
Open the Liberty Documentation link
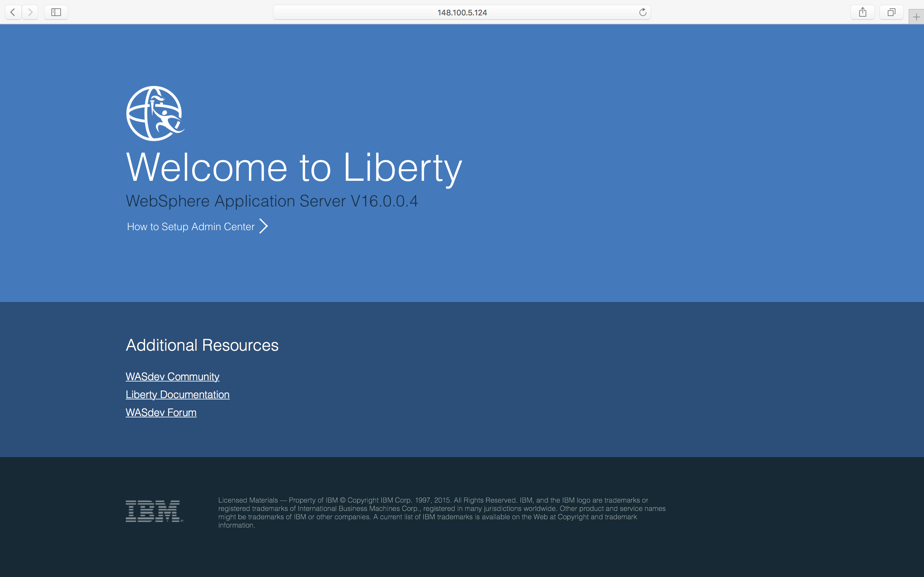[x=177, y=395]
